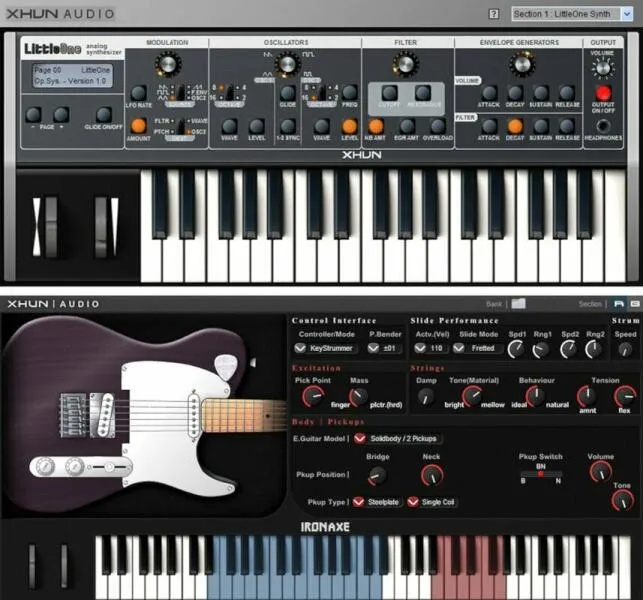Open the Solidbody / 2 Pickups model dropdown
This screenshot has height=600, width=643.
(x=398, y=438)
